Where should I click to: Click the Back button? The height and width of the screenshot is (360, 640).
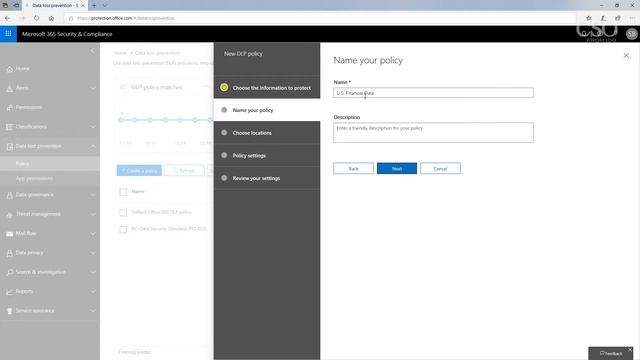(353, 169)
